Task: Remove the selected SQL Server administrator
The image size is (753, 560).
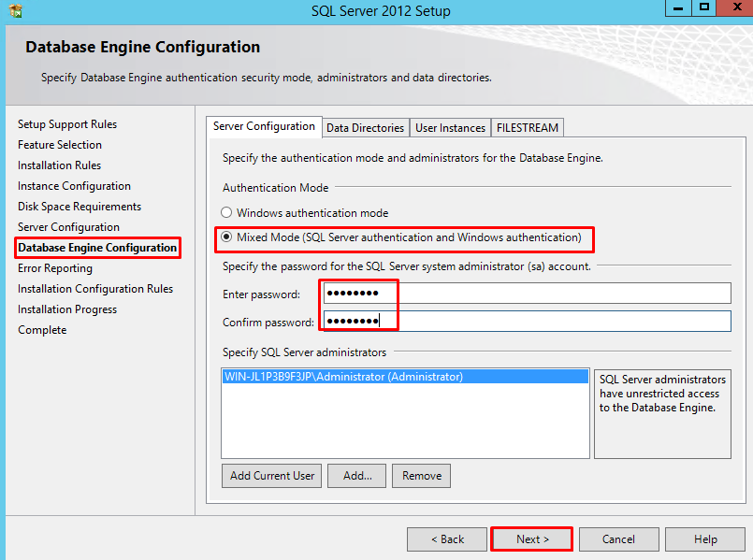Action: (x=421, y=476)
